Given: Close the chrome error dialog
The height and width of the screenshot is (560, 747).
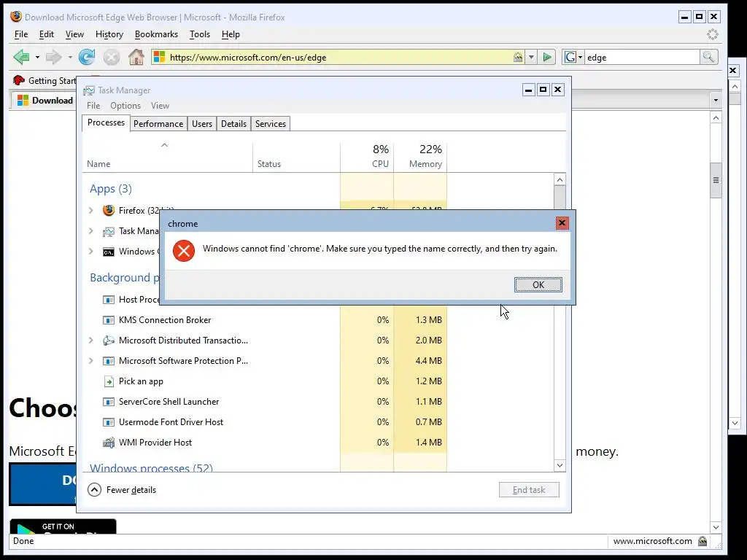Looking at the screenshot, I should [x=562, y=223].
